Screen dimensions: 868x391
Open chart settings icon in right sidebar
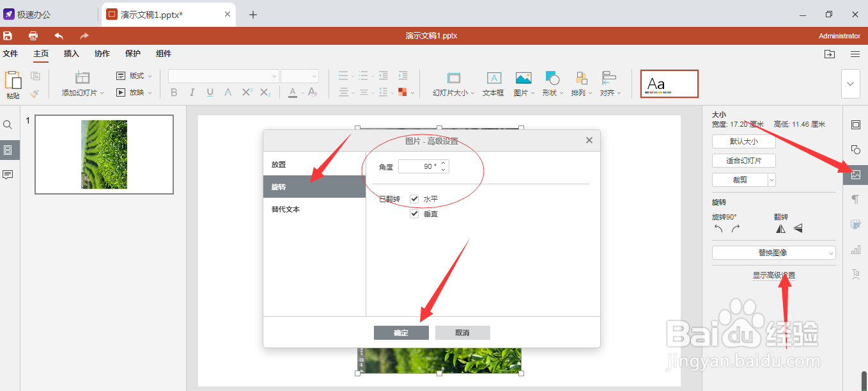[856, 250]
